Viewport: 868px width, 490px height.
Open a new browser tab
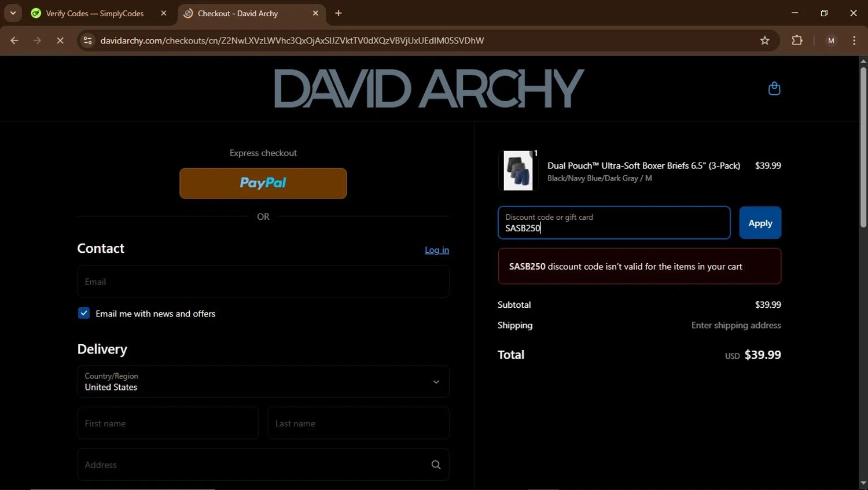[339, 13]
